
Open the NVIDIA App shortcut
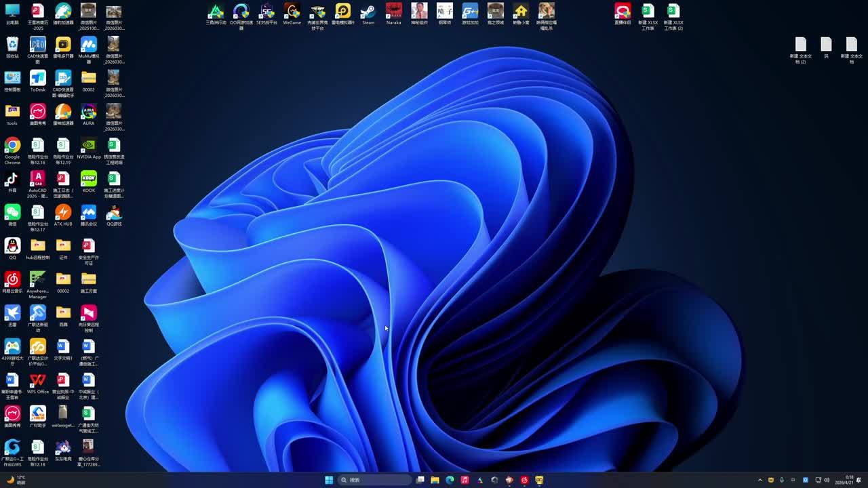click(x=88, y=146)
